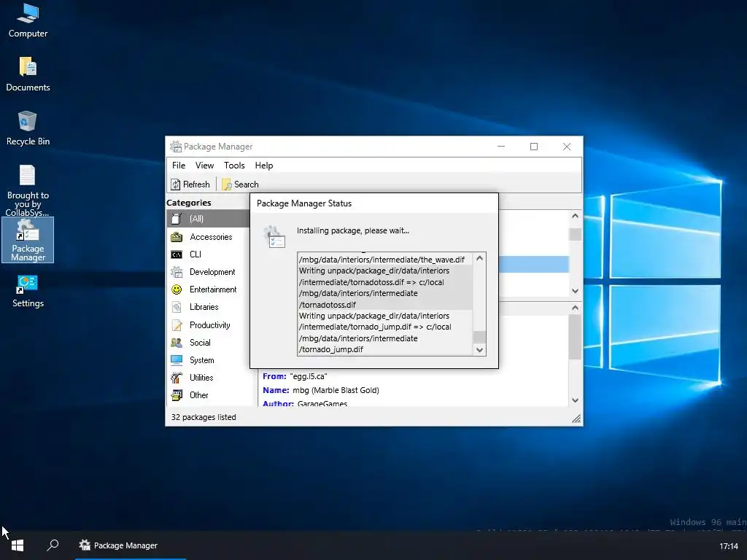Select the Social category icon
The width and height of the screenshot is (747, 560).
coord(177,343)
